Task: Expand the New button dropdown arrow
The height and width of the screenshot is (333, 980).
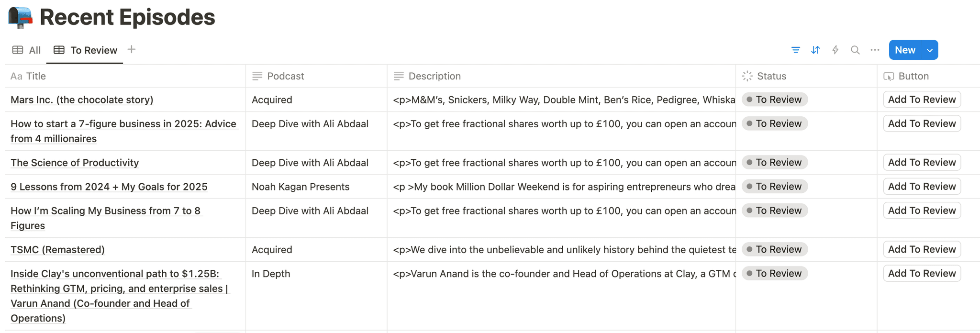Action: (930, 50)
